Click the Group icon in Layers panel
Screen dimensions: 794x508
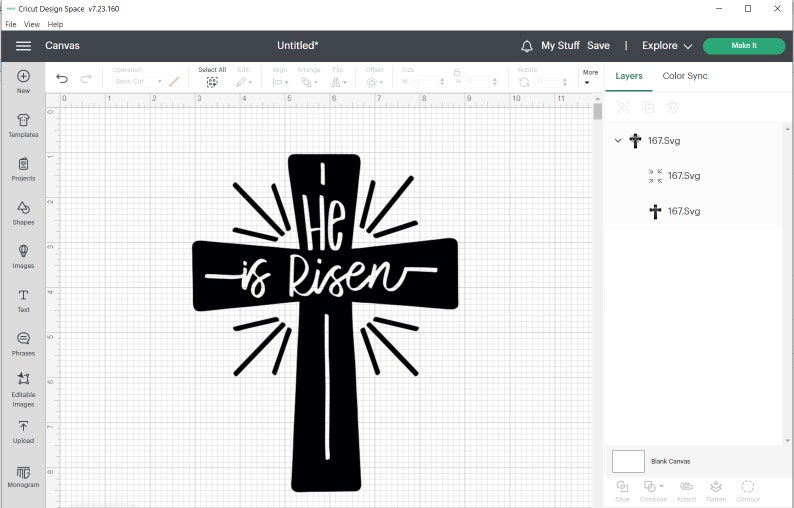click(x=623, y=107)
